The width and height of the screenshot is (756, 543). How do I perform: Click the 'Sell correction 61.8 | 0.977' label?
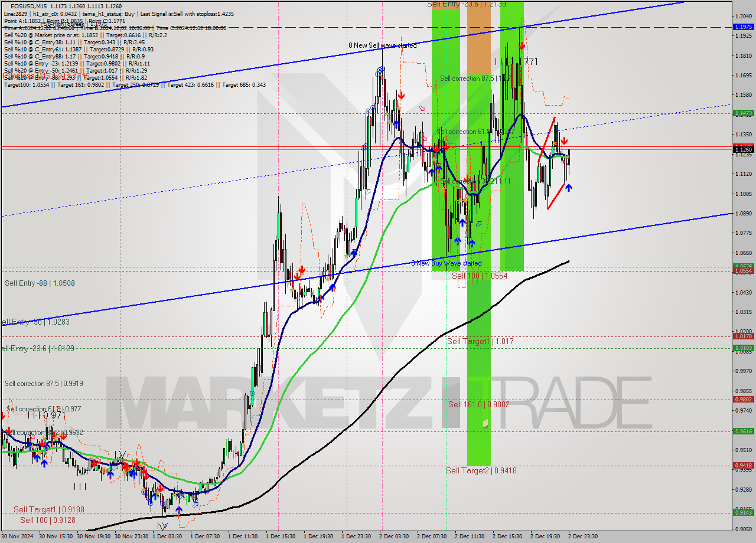click(x=44, y=409)
